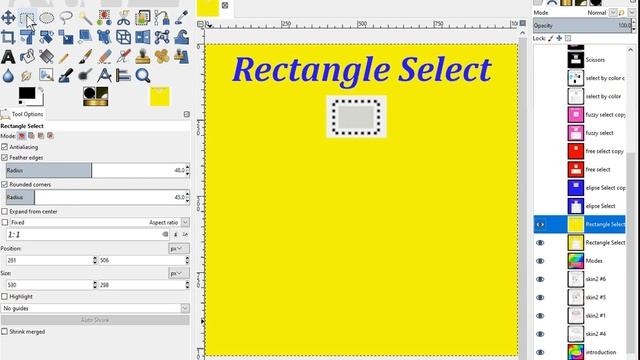Set selection mode to Intersect with selection
The width and height of the screenshot is (640, 360).
click(50, 136)
